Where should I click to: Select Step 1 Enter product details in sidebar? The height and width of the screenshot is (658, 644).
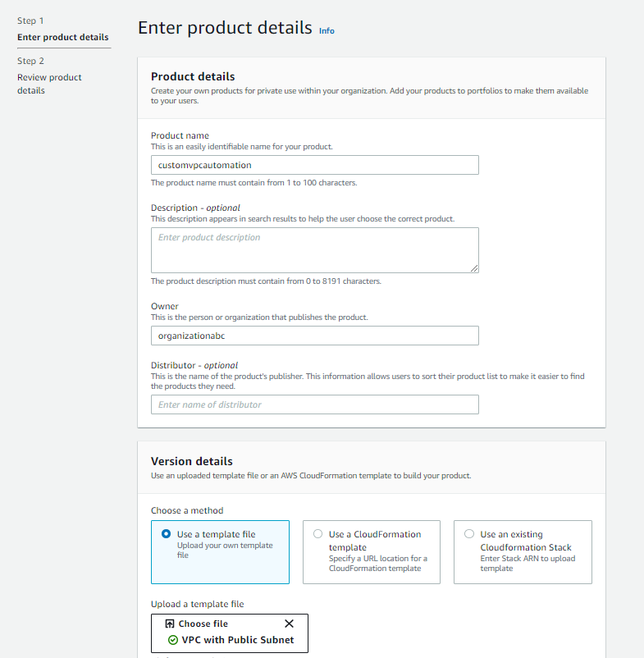click(63, 37)
